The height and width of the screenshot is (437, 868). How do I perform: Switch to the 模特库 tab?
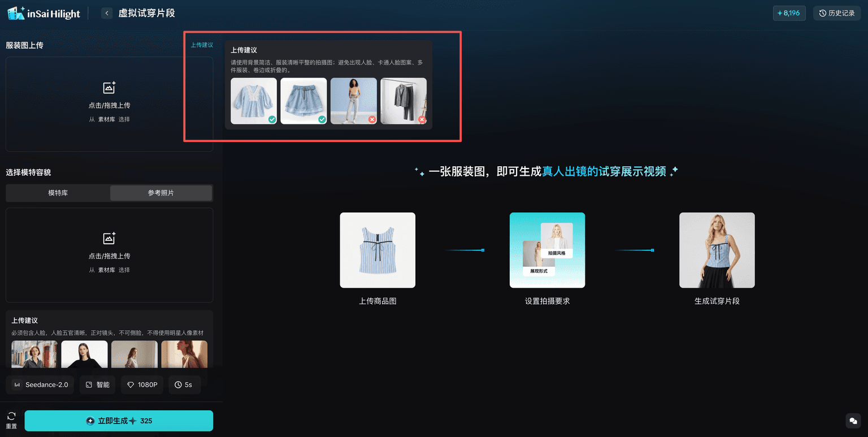click(x=58, y=193)
